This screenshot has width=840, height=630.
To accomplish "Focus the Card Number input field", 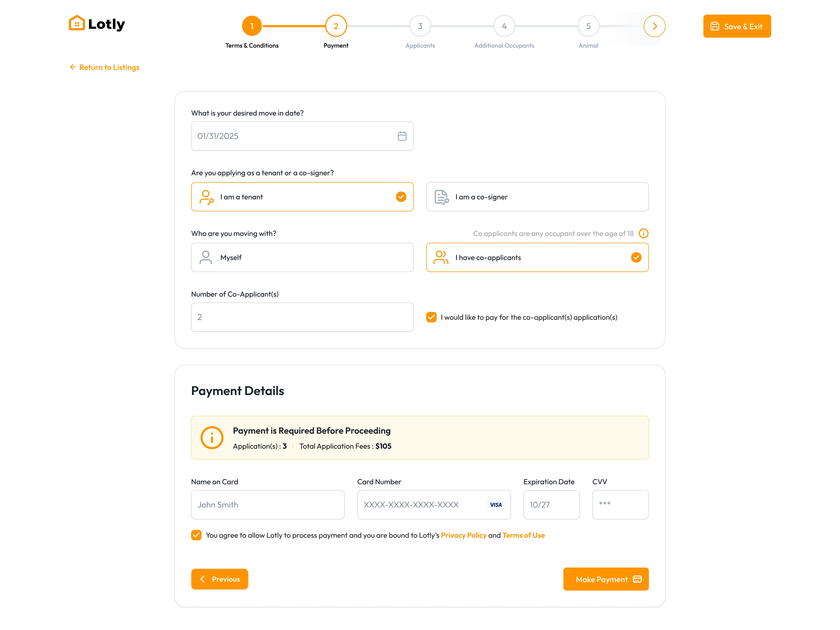I will 434,505.
